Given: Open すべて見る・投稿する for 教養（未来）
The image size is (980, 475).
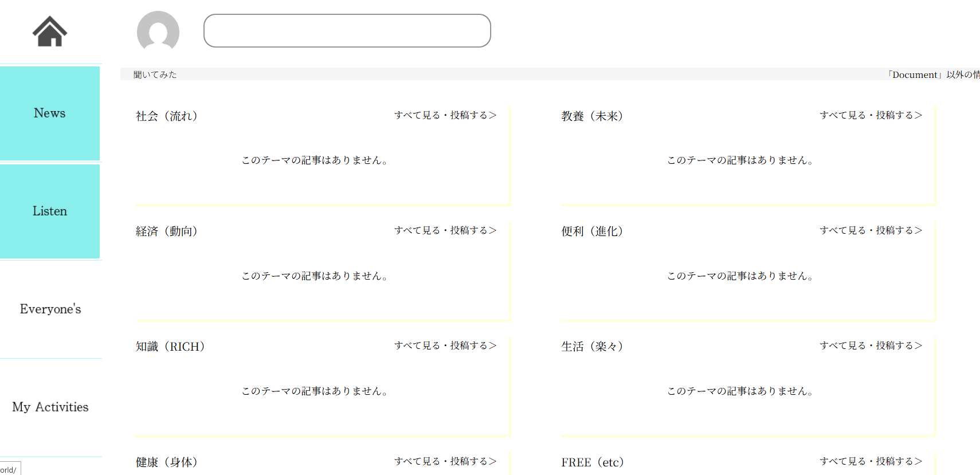Looking at the screenshot, I should pyautogui.click(x=871, y=115).
